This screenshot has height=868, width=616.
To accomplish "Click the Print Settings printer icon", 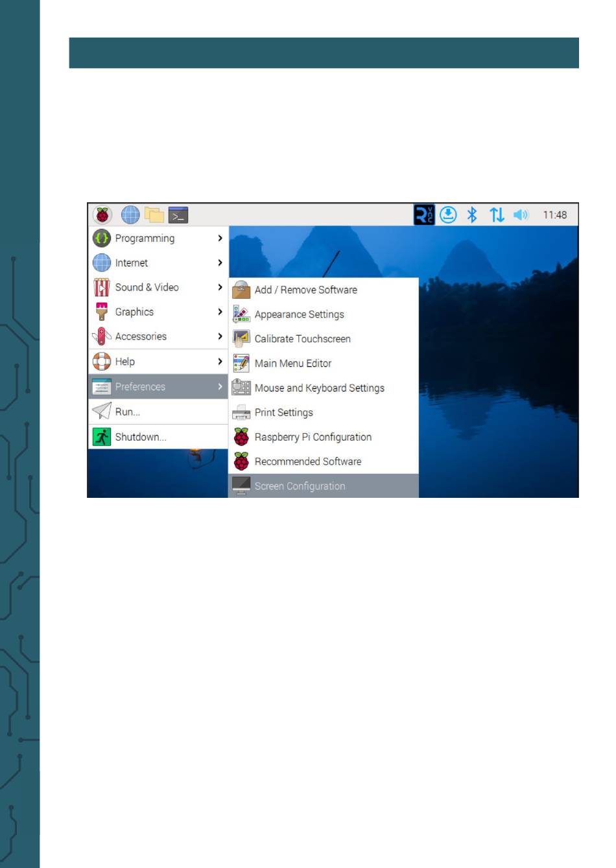I will [241, 412].
